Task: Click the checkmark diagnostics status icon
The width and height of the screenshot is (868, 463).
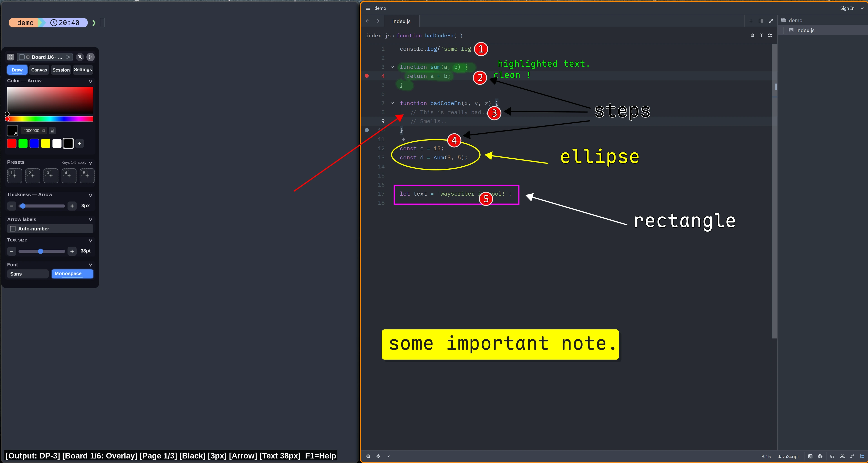Action: point(388,456)
